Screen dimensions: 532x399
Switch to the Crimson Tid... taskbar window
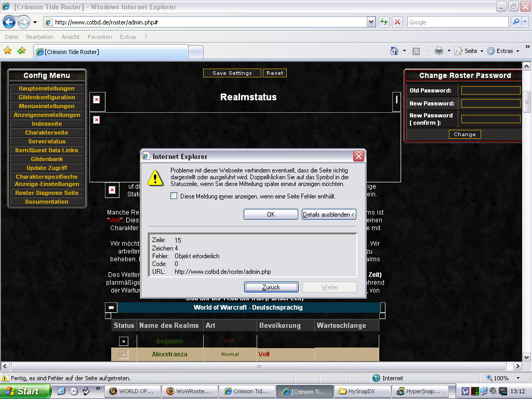coord(247,391)
